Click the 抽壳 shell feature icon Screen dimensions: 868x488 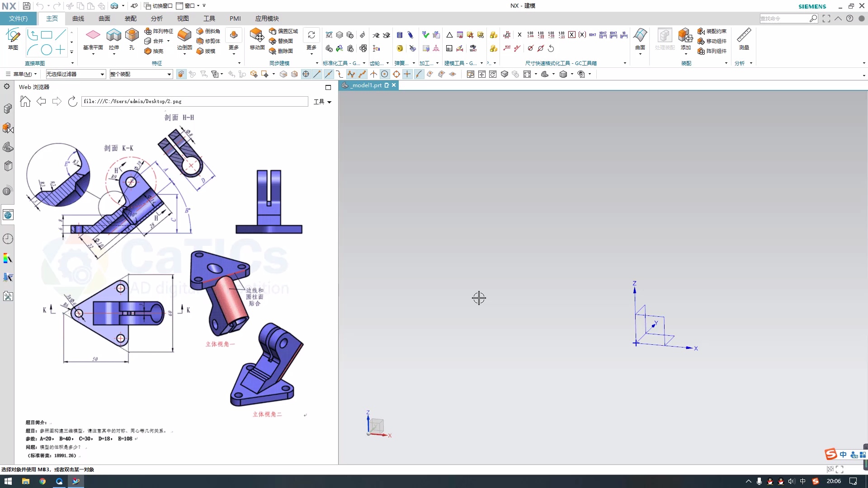(154, 51)
